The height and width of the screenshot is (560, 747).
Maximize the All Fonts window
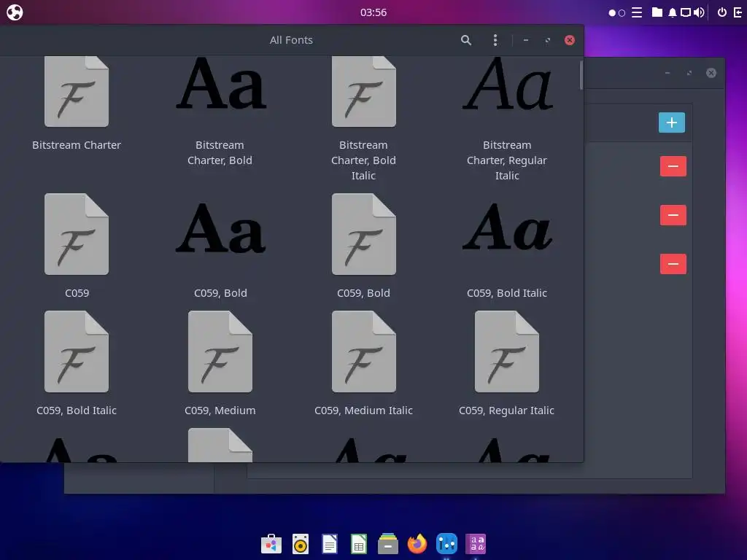[x=548, y=41]
